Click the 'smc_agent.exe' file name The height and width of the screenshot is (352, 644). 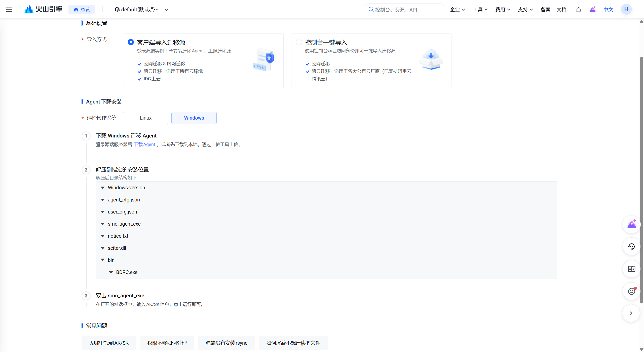[124, 224]
